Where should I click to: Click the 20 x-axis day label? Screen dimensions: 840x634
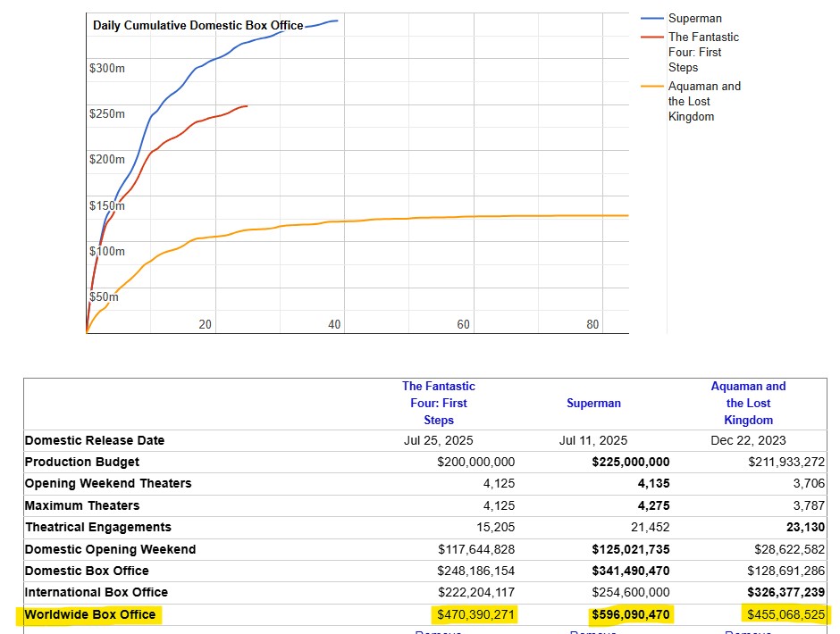coord(206,324)
